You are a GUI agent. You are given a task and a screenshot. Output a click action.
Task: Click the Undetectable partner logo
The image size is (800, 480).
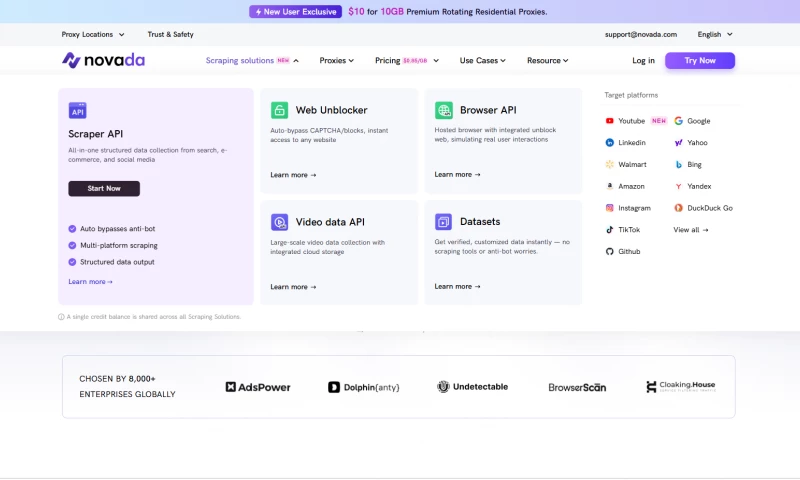coord(472,387)
